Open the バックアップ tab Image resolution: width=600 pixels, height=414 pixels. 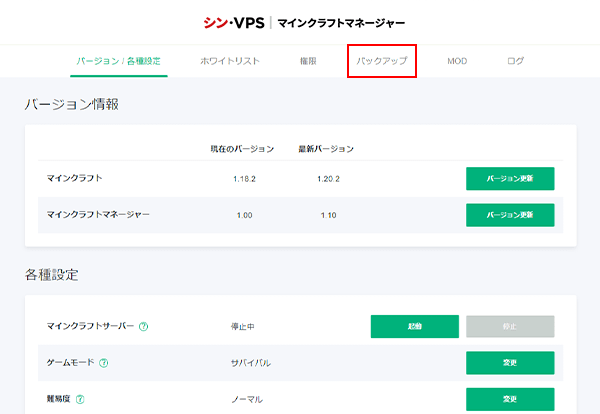click(x=382, y=61)
